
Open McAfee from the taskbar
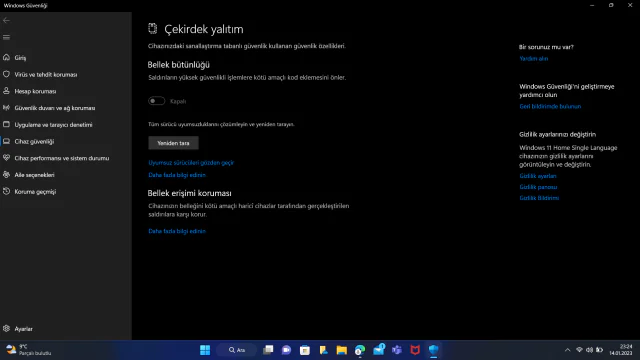pos(415,350)
